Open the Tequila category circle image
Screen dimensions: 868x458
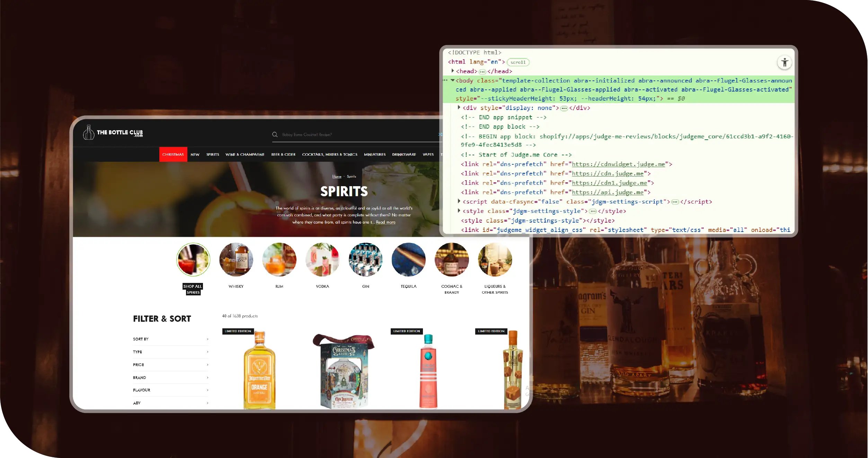click(409, 260)
